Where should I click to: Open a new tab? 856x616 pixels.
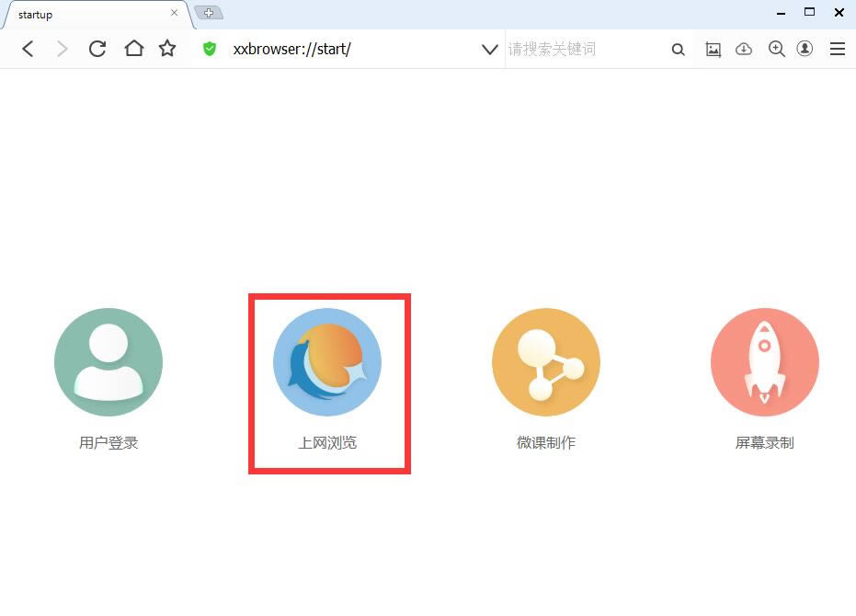click(209, 13)
